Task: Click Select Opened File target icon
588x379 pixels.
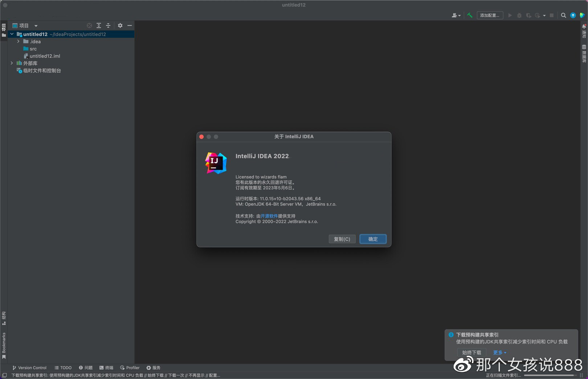Action: tap(89, 25)
